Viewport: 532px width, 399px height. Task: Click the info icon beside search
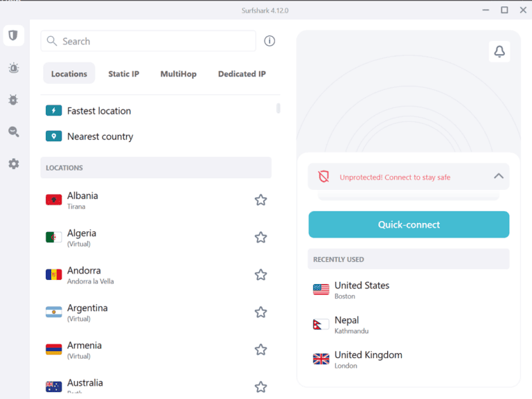point(269,41)
